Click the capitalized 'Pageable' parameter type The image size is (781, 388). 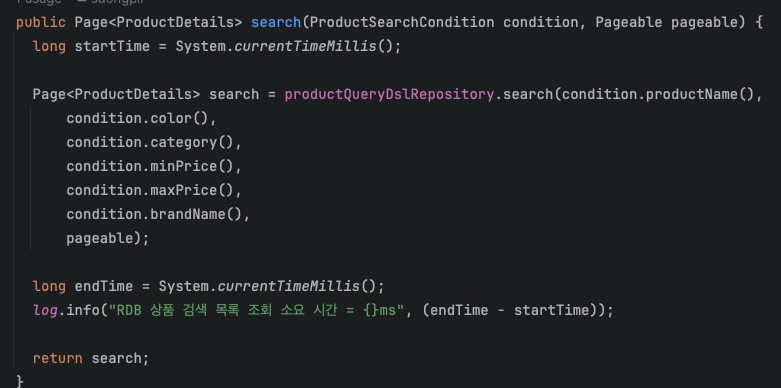tap(629, 22)
